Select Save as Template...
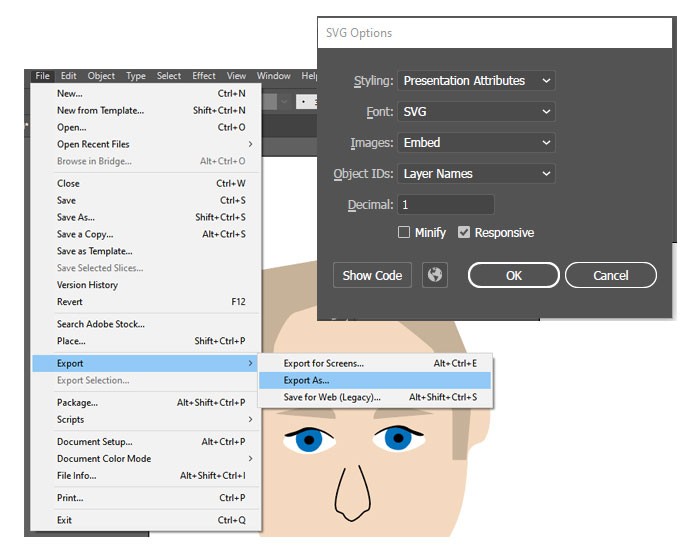The image size is (689, 557). click(146, 251)
